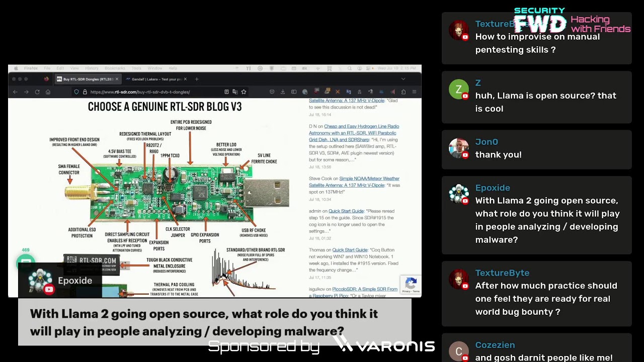Click Epoxide's avatar in the chat list
644x362 pixels.
(x=458, y=194)
